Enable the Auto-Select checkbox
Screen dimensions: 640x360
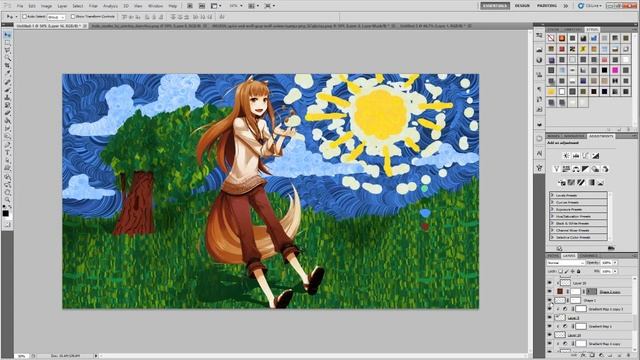[x=24, y=17]
